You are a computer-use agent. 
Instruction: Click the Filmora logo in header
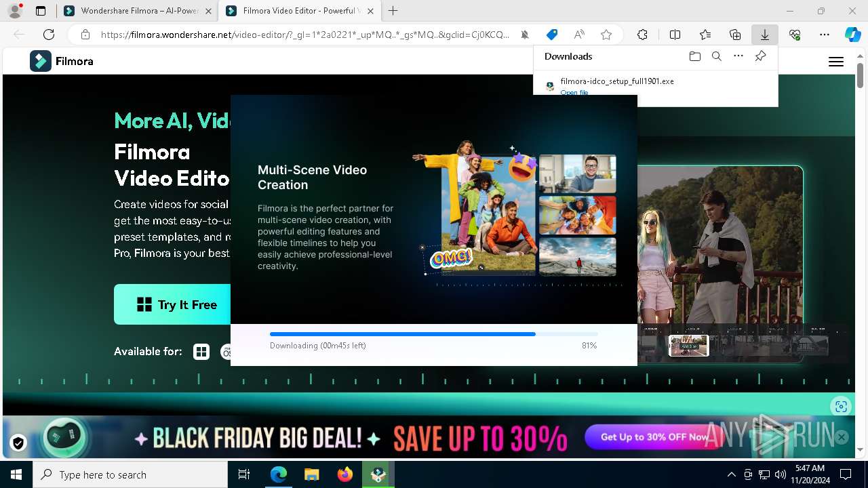pyautogui.click(x=61, y=61)
